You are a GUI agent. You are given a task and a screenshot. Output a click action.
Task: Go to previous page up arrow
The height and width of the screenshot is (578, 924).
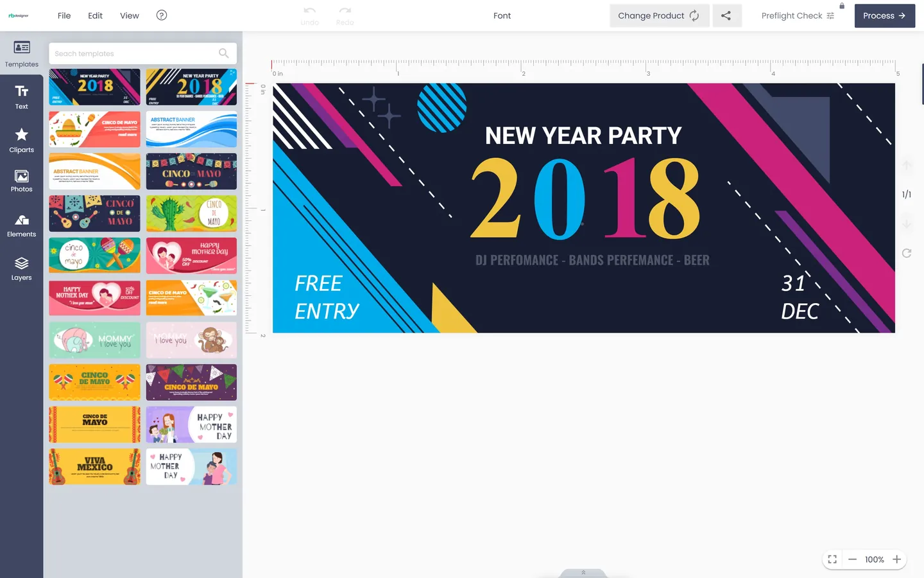pyautogui.click(x=907, y=165)
